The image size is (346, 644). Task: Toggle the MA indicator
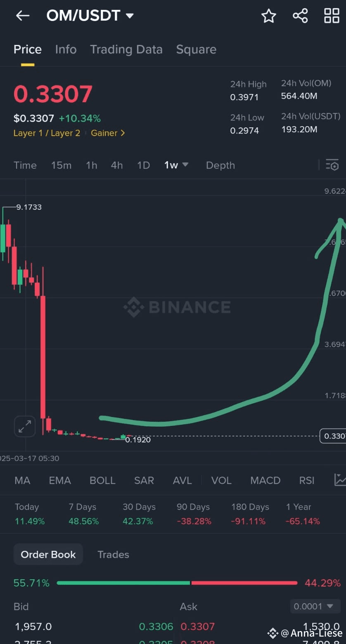click(x=22, y=480)
